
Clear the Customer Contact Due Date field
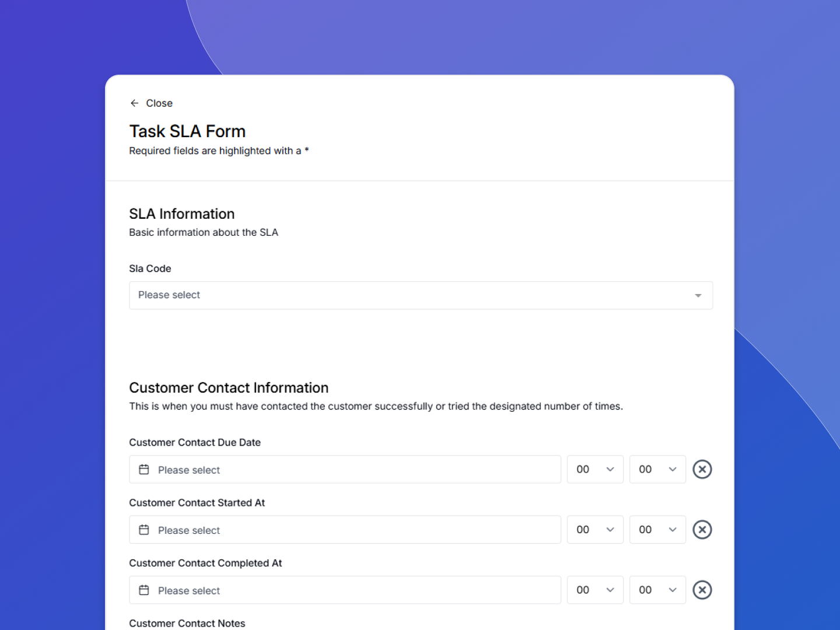click(702, 469)
